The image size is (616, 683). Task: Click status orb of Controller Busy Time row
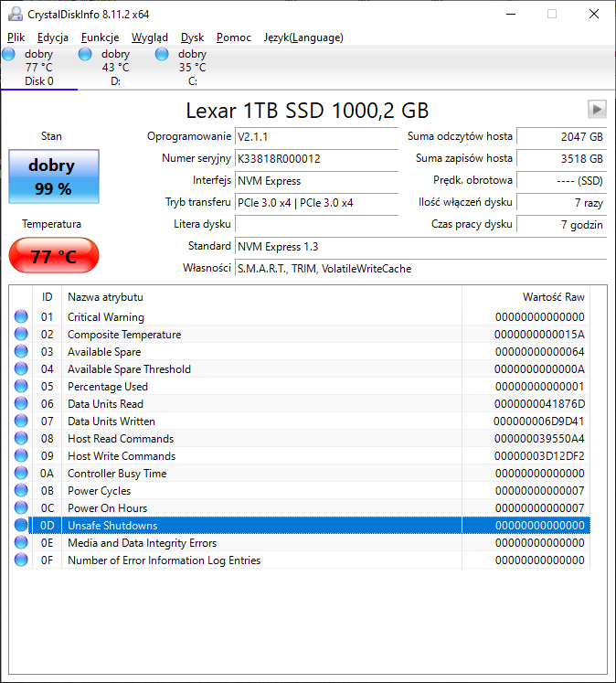(21, 473)
